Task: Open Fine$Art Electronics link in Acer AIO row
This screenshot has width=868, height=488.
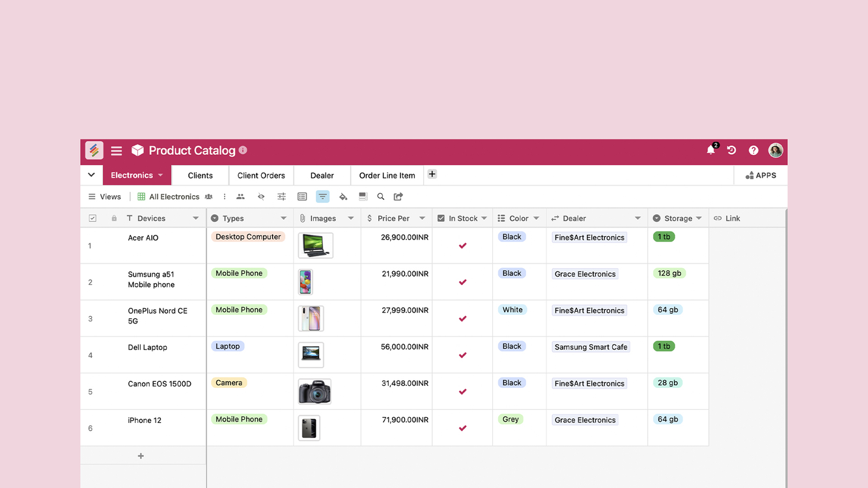Action: 589,237
